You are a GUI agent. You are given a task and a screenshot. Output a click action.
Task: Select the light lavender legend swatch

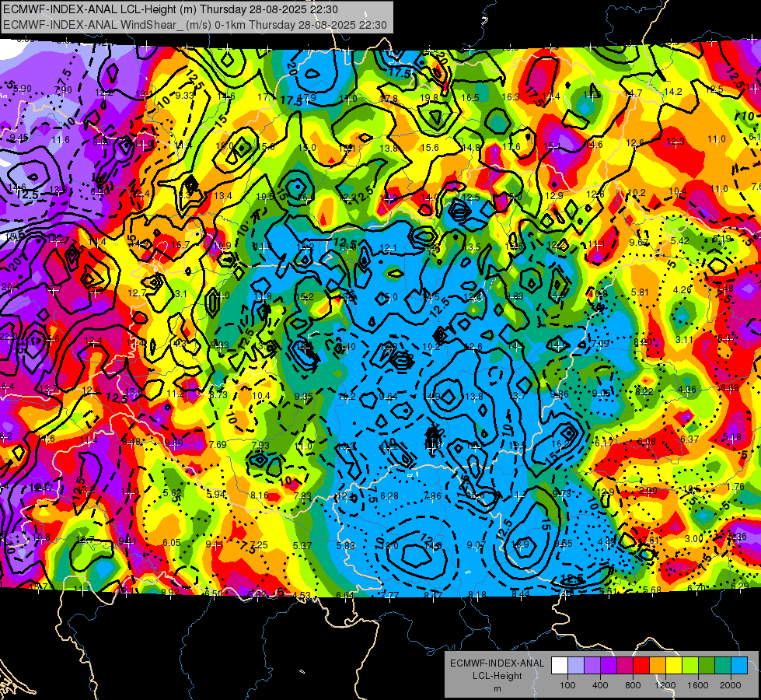click(576, 666)
